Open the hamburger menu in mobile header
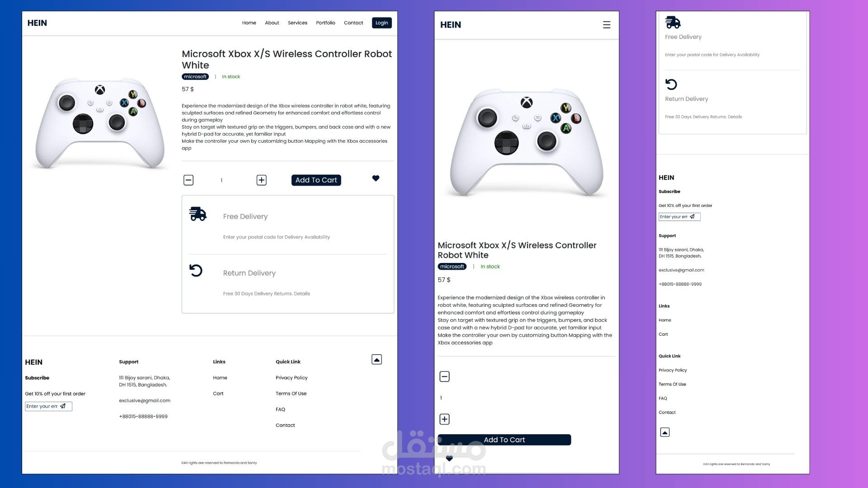 606,25
